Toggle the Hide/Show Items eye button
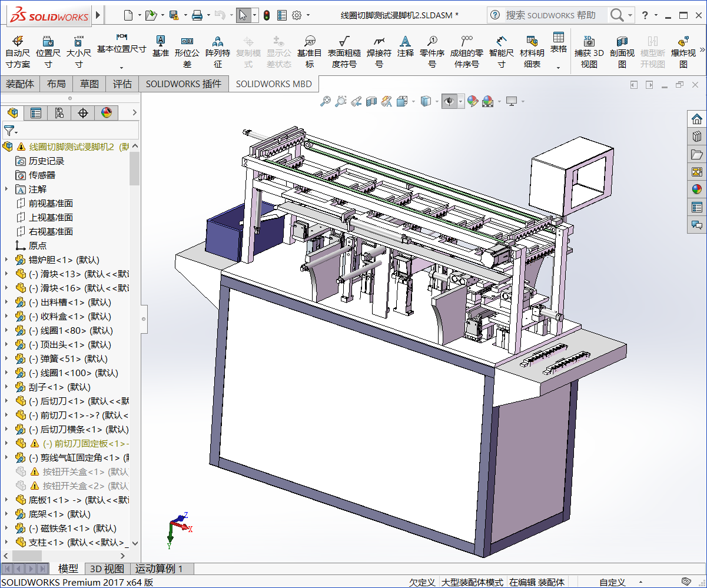707x588 pixels. point(449,102)
